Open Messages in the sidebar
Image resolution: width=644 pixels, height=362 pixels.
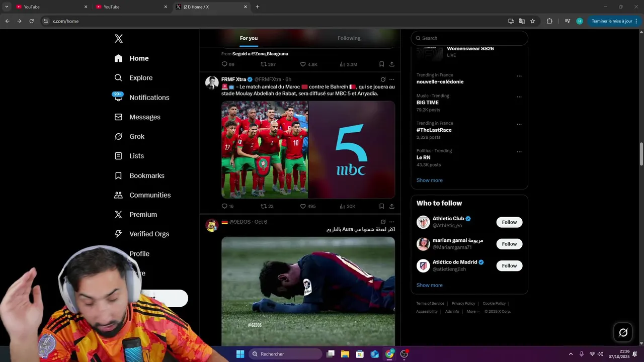coord(137,117)
